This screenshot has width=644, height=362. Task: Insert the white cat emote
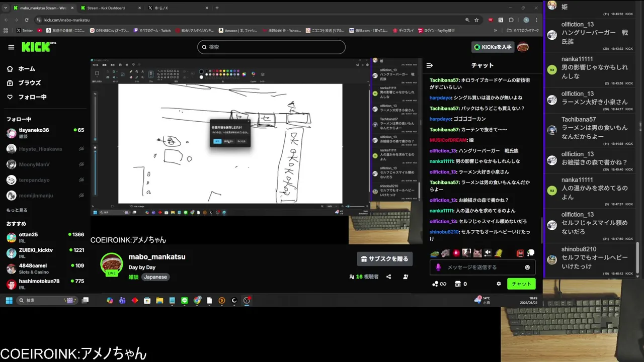coord(476,253)
